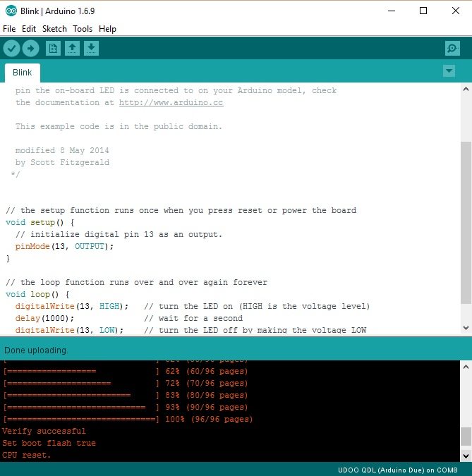This screenshot has height=476, width=472.
Task: Click 'UDOO QDL (Arduino Due) on COM8' status text
Action: (398, 470)
